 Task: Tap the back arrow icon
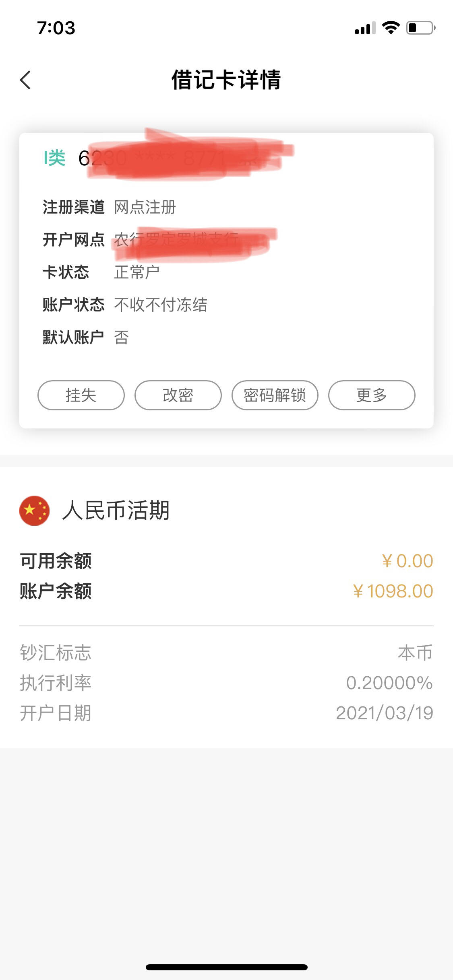(x=25, y=80)
